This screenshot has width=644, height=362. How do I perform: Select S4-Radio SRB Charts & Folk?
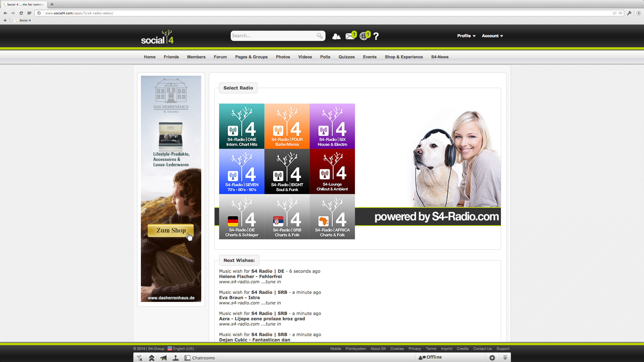pyautogui.click(x=287, y=217)
